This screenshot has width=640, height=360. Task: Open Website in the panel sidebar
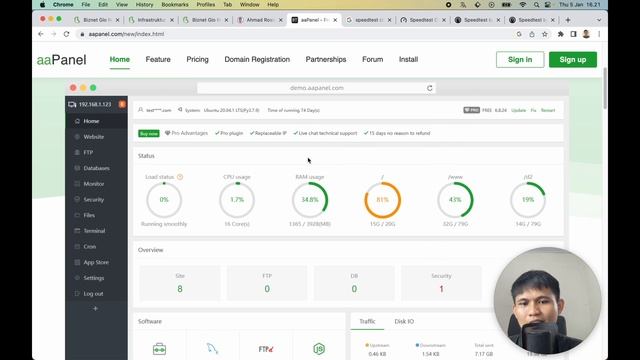pyautogui.click(x=96, y=137)
